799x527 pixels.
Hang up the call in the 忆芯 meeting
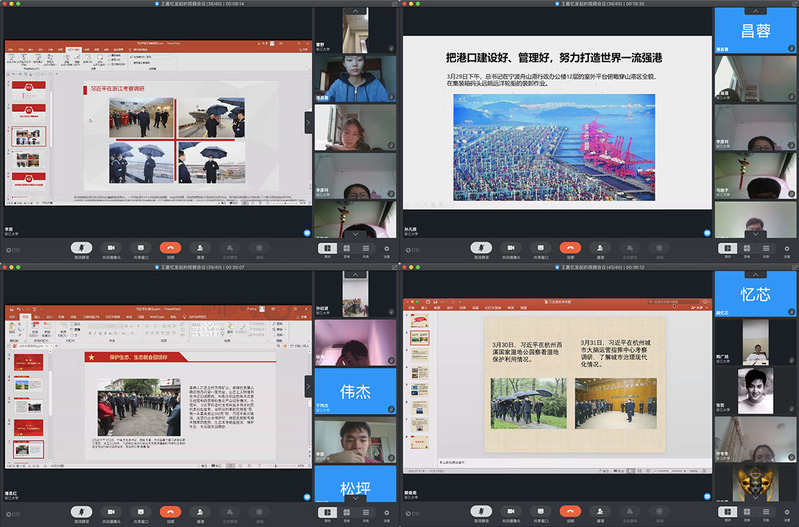coord(570,510)
